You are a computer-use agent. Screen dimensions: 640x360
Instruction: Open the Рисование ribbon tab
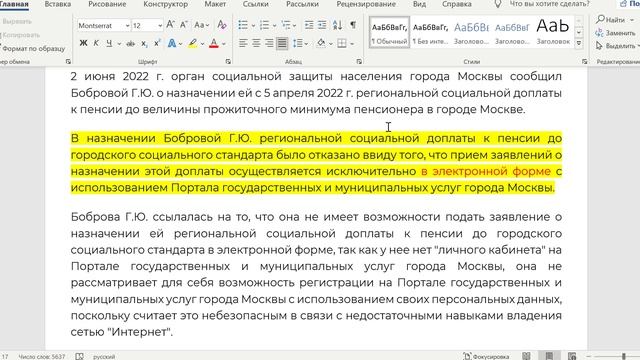(x=107, y=4)
